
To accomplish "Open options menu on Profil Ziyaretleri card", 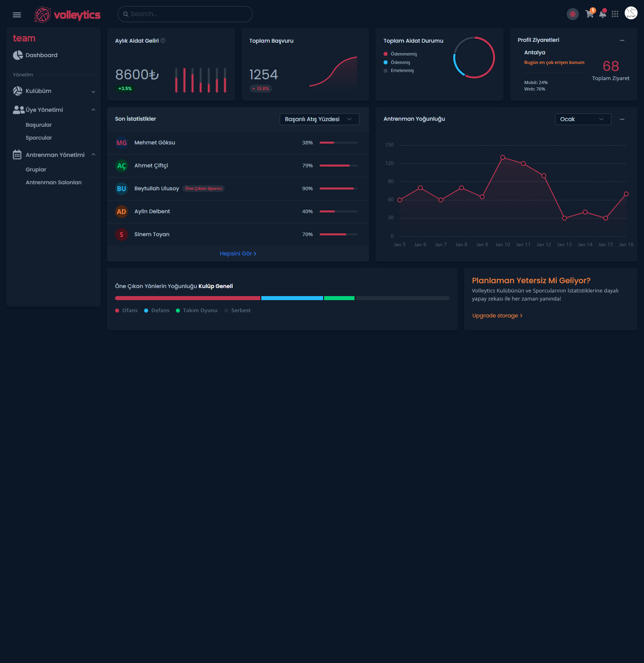I will (622, 40).
